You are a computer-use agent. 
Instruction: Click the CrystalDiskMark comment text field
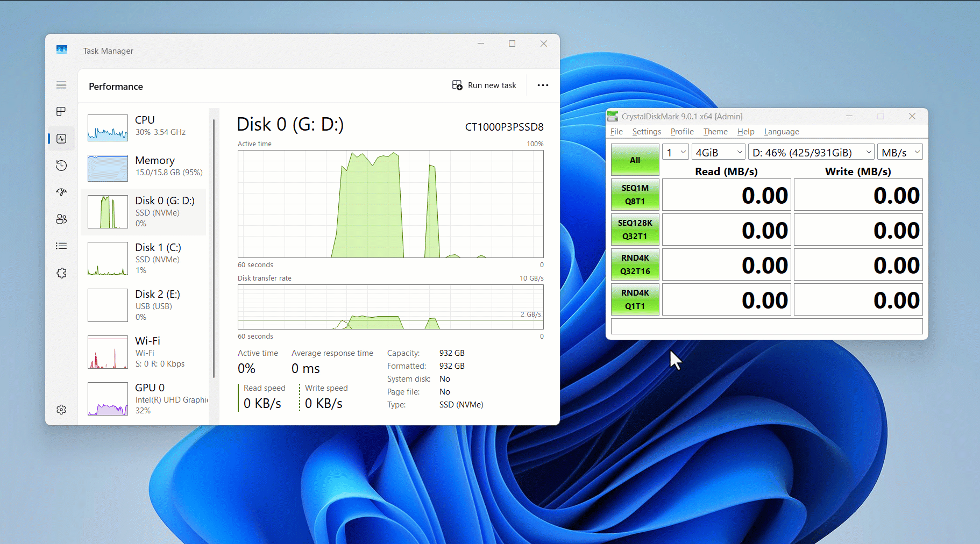(766, 326)
